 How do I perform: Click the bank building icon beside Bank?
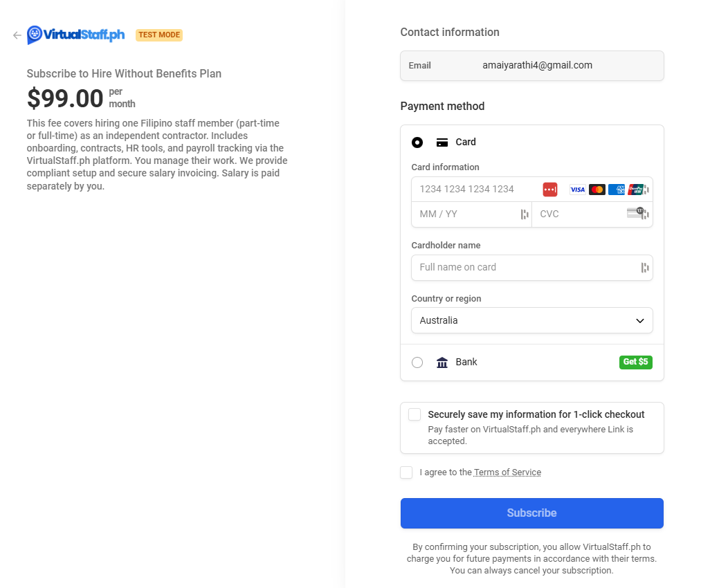point(442,362)
